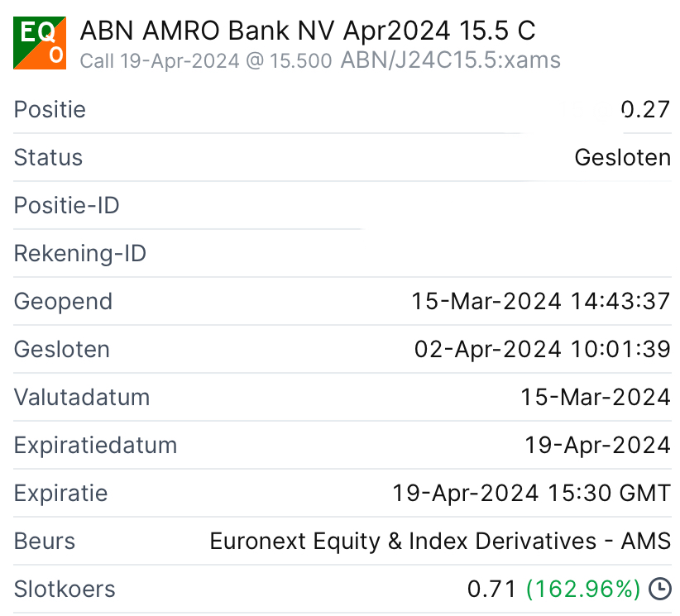680x616 pixels.
Task: Click the Euronext Equity & Index Derivatives exchange
Action: click(x=439, y=542)
